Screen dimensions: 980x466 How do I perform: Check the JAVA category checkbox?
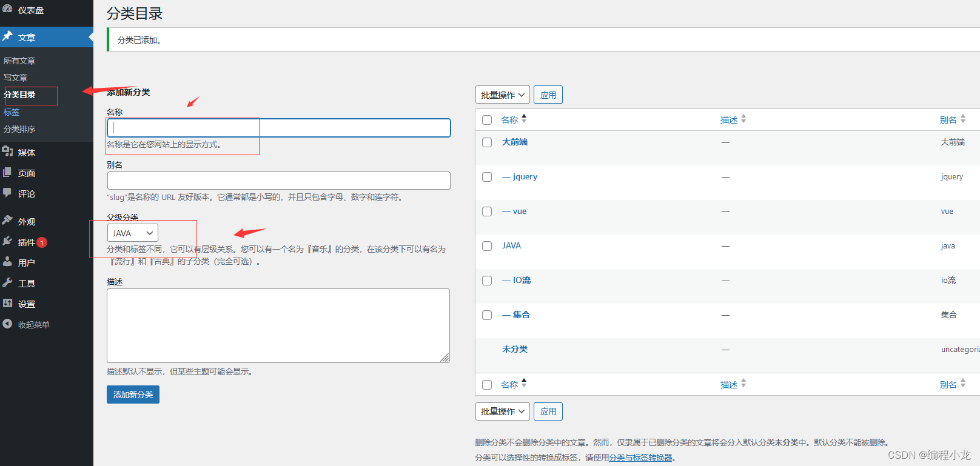(x=487, y=246)
